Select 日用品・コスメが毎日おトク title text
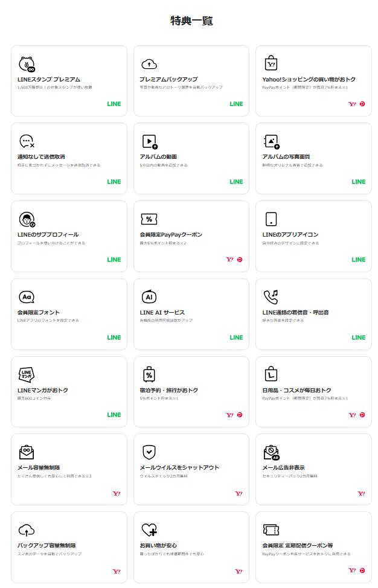Viewport: 378px width, 588px height. click(296, 390)
